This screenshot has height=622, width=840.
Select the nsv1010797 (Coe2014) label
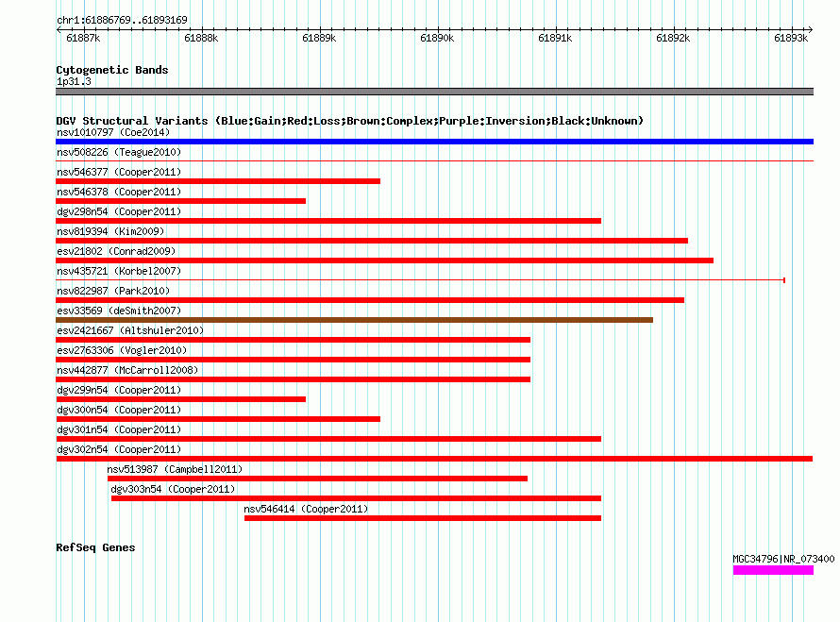click(x=113, y=132)
